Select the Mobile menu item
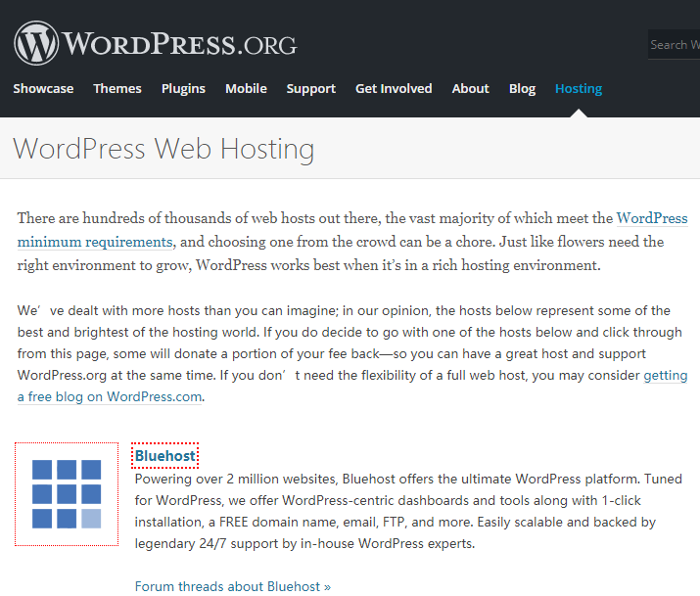This screenshot has width=700, height=596. [x=246, y=88]
